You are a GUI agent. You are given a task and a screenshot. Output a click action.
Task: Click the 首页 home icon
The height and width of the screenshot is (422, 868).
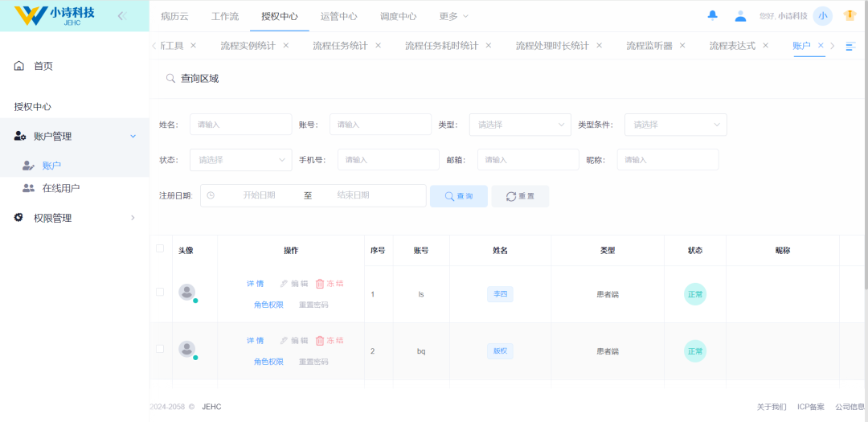(x=18, y=67)
